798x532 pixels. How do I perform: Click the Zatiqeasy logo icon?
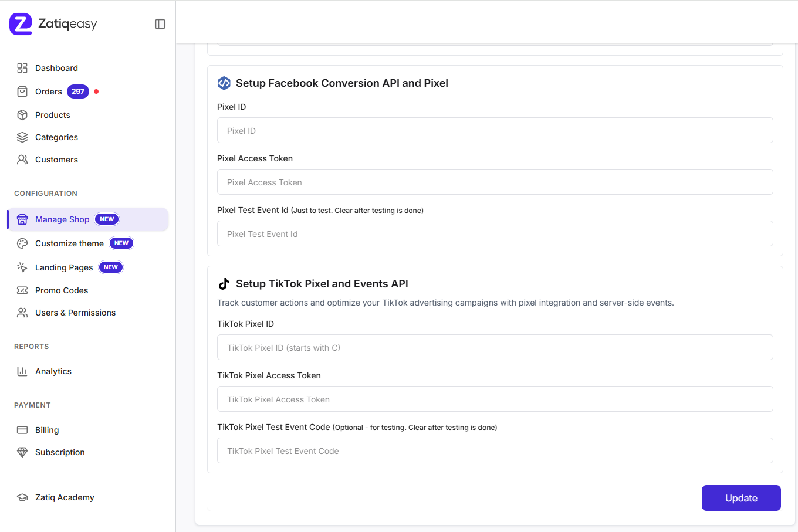coord(21,24)
